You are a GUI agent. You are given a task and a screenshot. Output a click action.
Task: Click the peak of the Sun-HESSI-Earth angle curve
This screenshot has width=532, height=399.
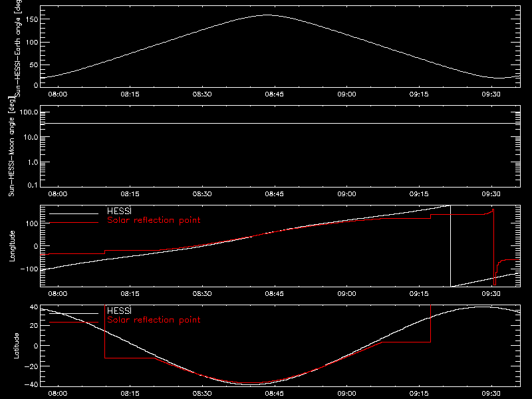268,15
